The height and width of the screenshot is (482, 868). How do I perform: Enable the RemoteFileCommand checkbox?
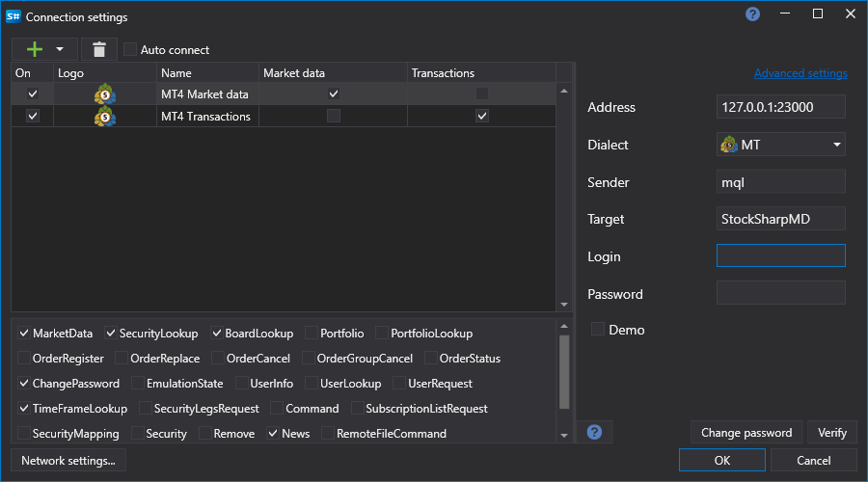pos(328,433)
